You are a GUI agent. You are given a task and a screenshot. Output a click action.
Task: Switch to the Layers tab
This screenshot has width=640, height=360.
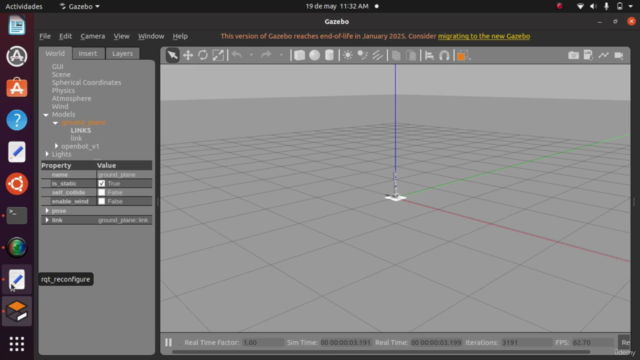pyautogui.click(x=122, y=53)
